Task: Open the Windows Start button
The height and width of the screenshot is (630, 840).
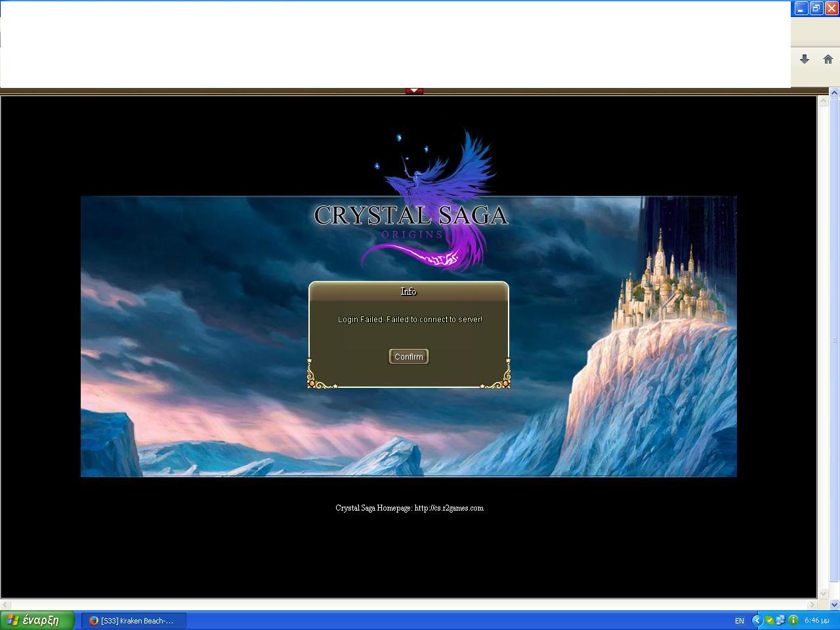Action: [37, 620]
